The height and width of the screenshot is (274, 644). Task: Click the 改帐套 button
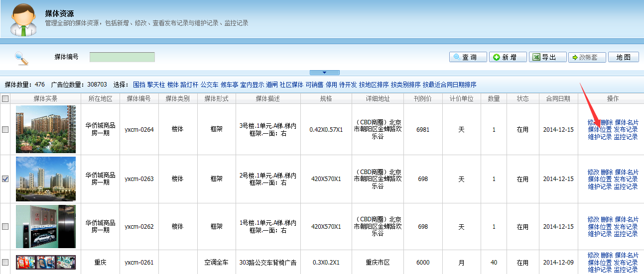click(x=587, y=57)
